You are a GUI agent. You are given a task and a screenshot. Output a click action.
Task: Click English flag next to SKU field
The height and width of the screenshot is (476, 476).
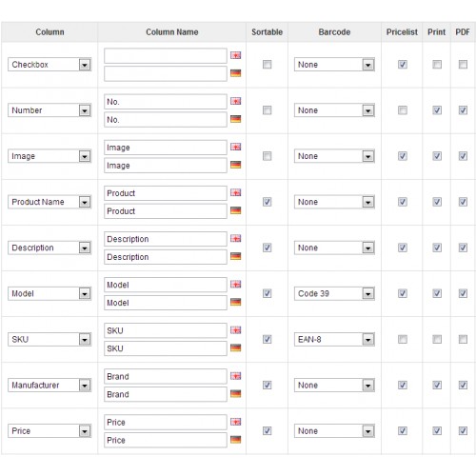pos(235,330)
